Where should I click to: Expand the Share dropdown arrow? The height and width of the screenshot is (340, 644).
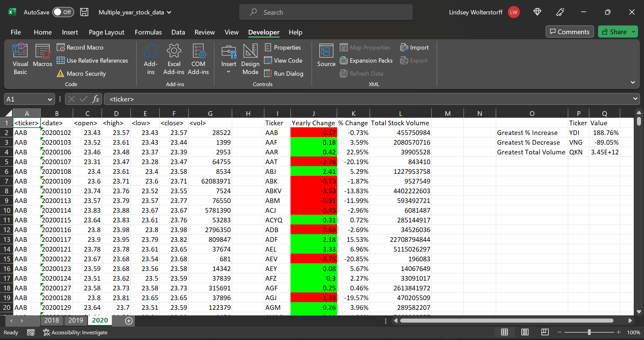pos(634,32)
